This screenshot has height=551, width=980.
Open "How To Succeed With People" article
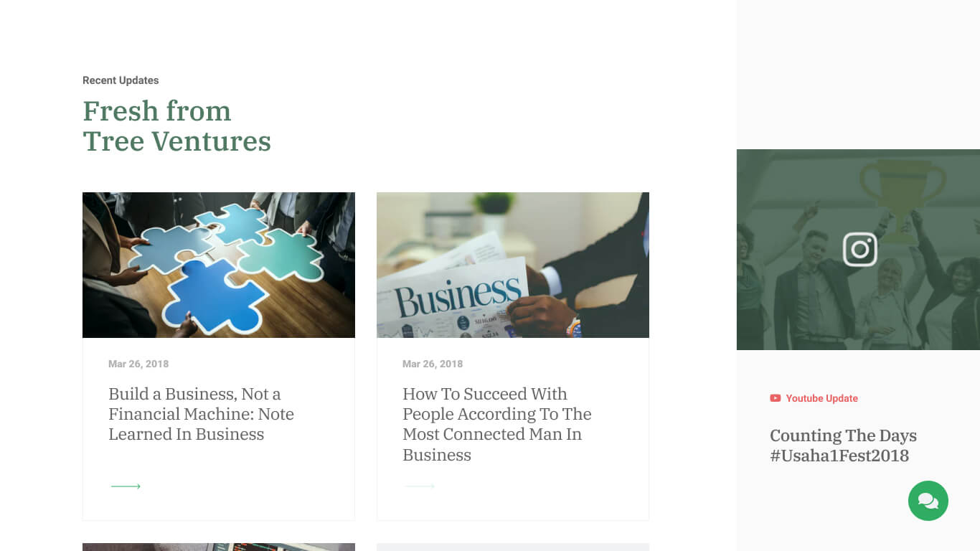[496, 424]
